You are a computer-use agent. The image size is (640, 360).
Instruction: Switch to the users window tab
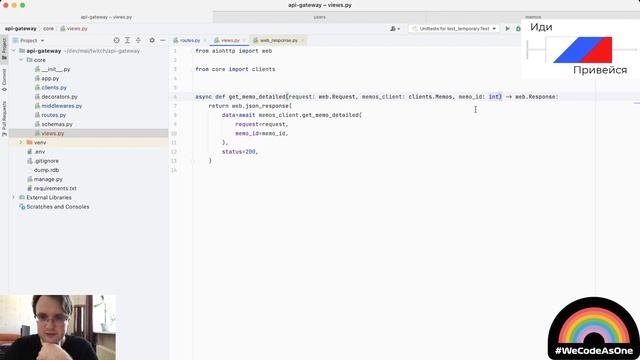coord(320,17)
